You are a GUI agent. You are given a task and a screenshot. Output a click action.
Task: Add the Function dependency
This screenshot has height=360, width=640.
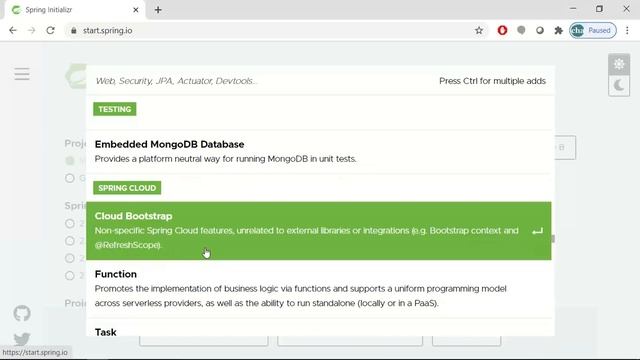click(x=320, y=289)
